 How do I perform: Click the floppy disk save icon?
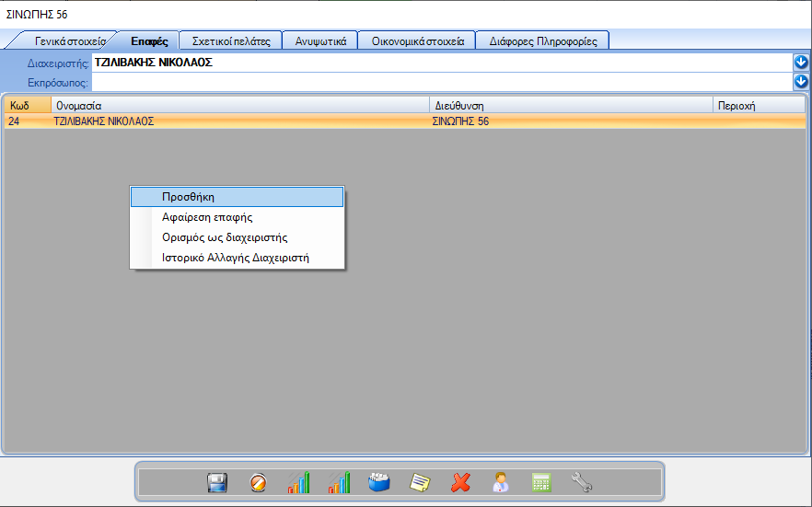click(217, 482)
